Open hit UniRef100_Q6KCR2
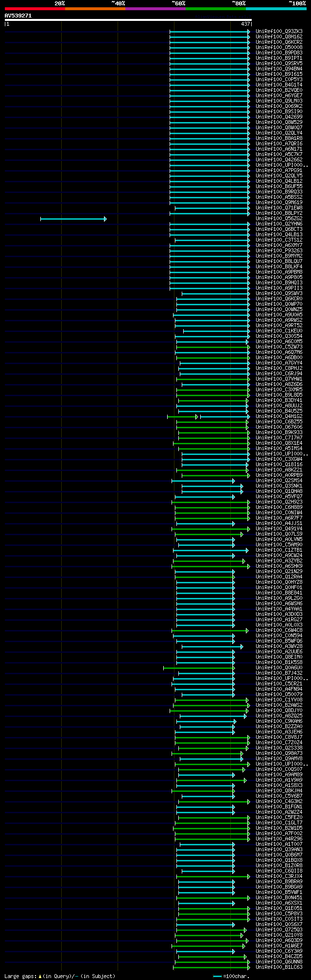This screenshot has width=311, height=980. tap(279, 42)
